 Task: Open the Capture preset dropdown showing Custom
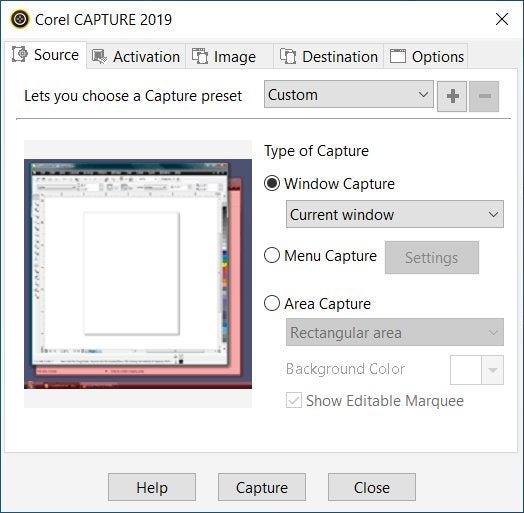pyautogui.click(x=349, y=94)
